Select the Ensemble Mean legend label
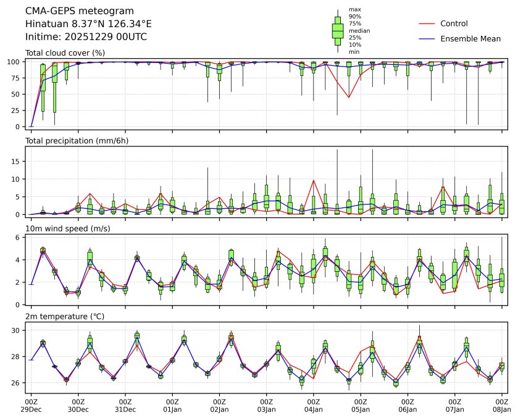This screenshot has width=518, height=420. 470,38
